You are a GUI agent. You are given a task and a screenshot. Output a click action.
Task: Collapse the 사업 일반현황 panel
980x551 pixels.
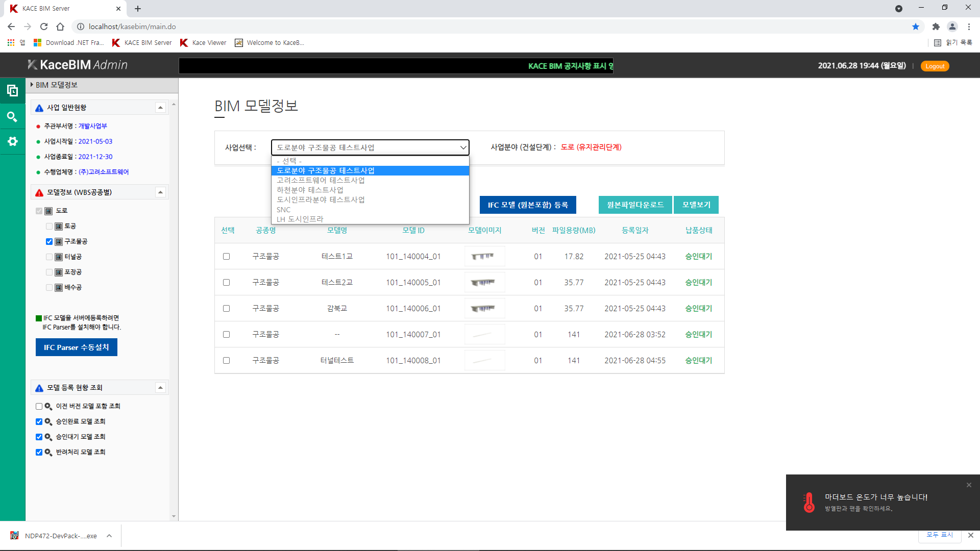coord(160,108)
